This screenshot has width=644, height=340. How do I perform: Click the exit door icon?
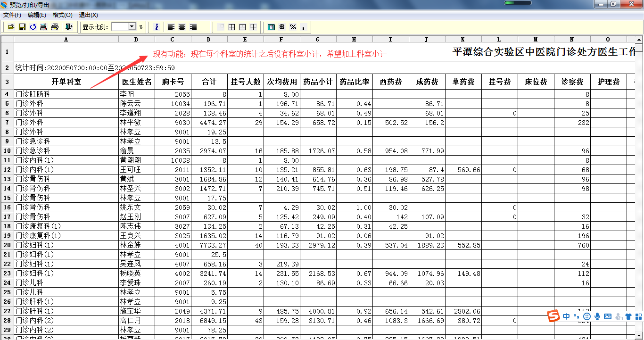[x=69, y=27]
